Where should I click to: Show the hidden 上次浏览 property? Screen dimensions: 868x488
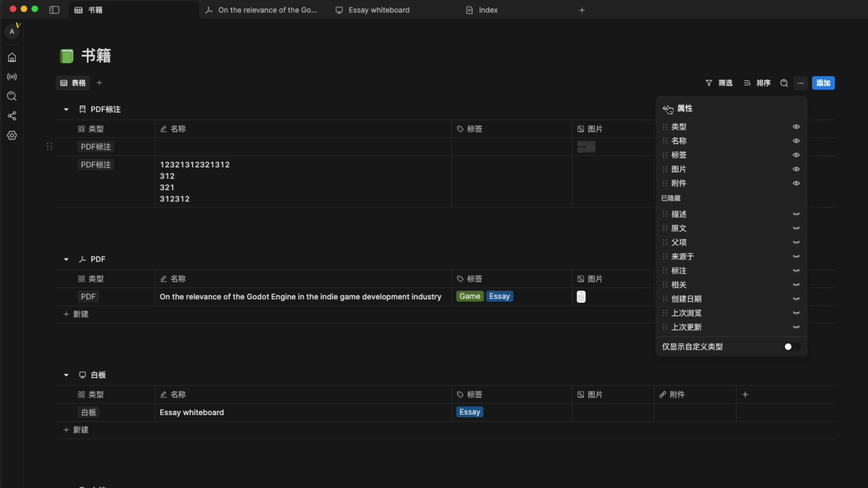click(796, 313)
